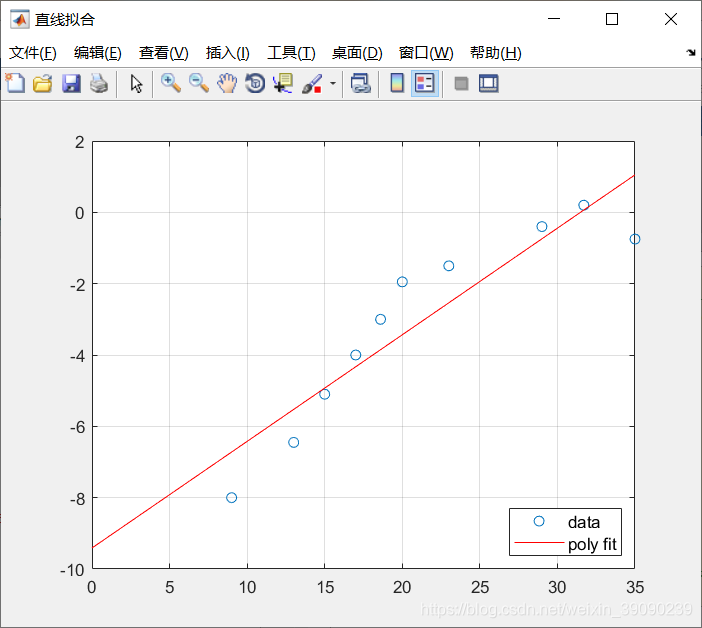Close the figure window

click(x=671, y=19)
